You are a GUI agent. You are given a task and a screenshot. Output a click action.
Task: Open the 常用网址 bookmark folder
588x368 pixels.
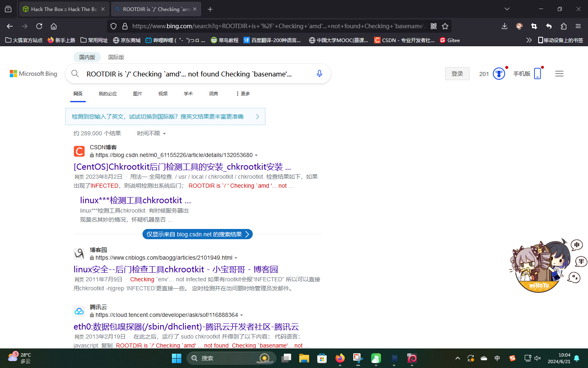coord(94,40)
